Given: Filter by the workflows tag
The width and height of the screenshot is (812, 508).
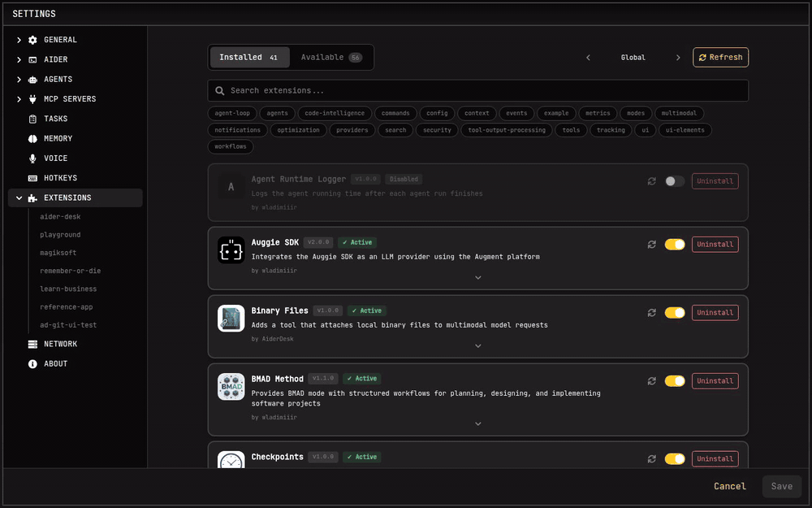Looking at the screenshot, I should point(231,146).
